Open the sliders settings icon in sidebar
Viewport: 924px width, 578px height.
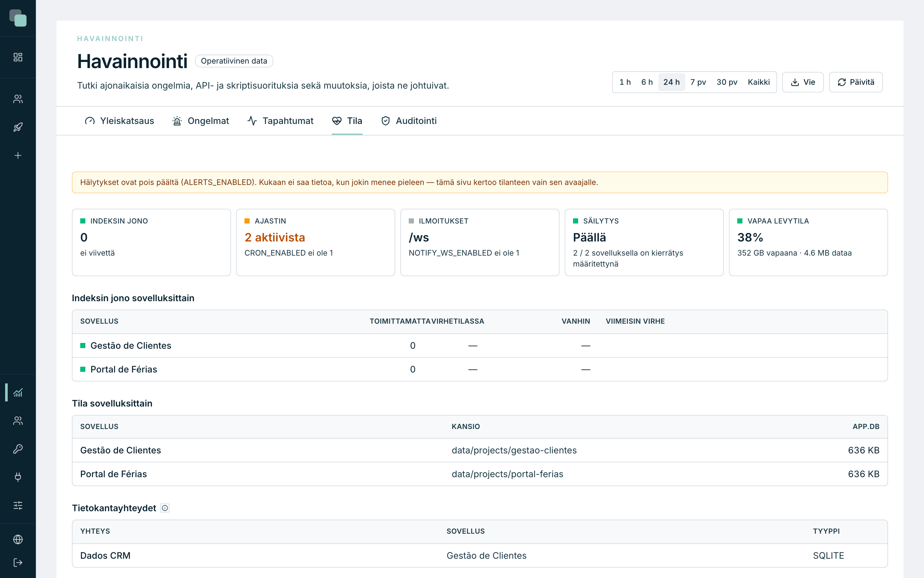click(x=18, y=505)
